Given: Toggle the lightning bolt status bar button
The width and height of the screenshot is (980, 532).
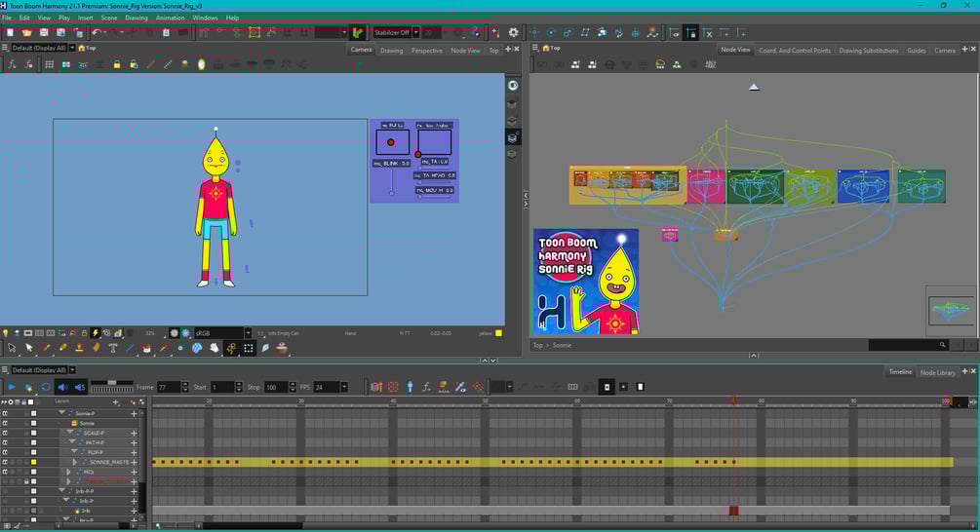Looking at the screenshot, I should (x=96, y=333).
